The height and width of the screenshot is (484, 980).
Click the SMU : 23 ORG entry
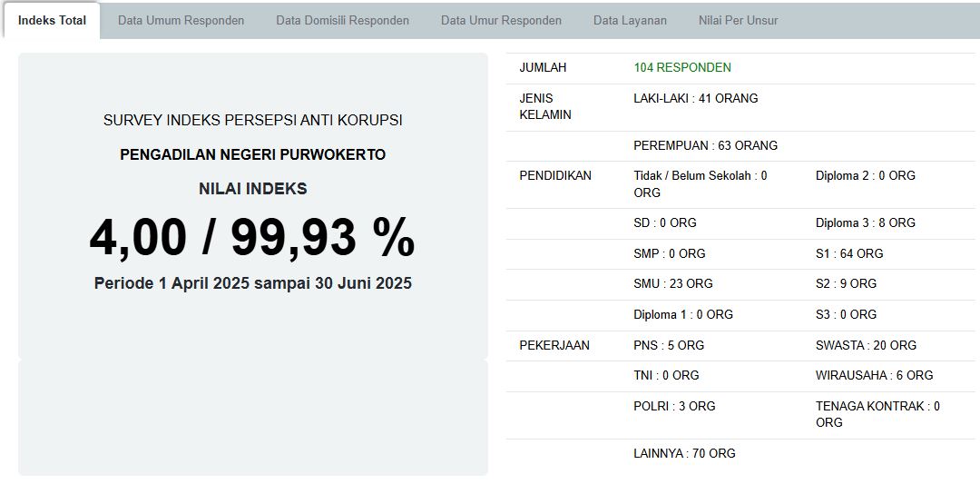click(672, 283)
